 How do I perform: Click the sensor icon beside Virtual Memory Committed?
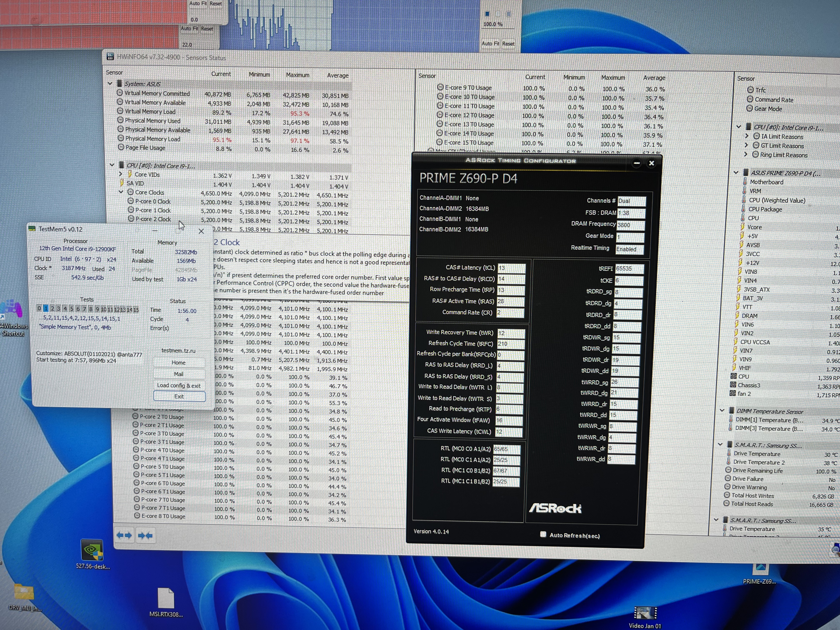tap(120, 93)
